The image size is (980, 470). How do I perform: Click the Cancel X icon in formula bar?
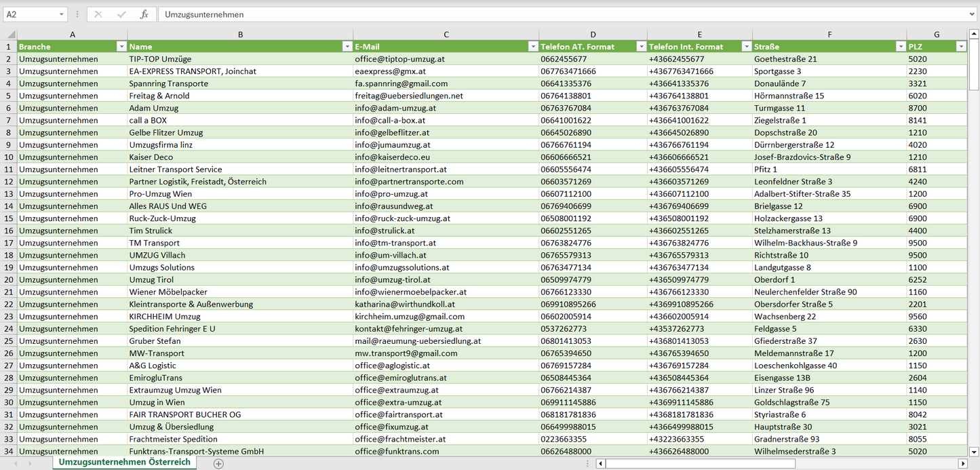click(x=98, y=14)
